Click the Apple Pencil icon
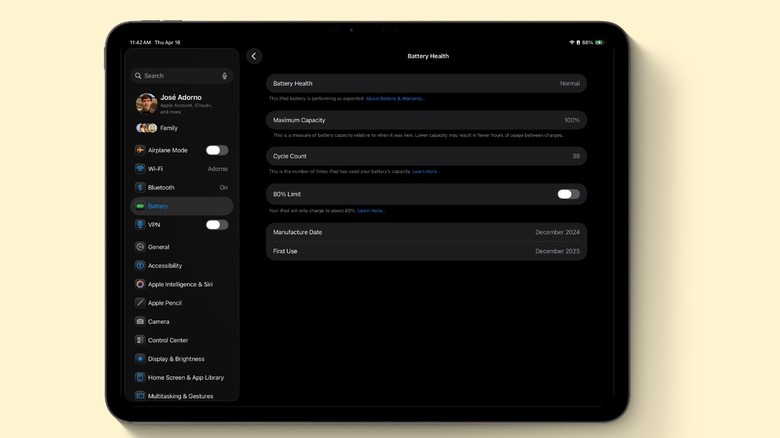The height and width of the screenshot is (438, 780). coord(140,303)
